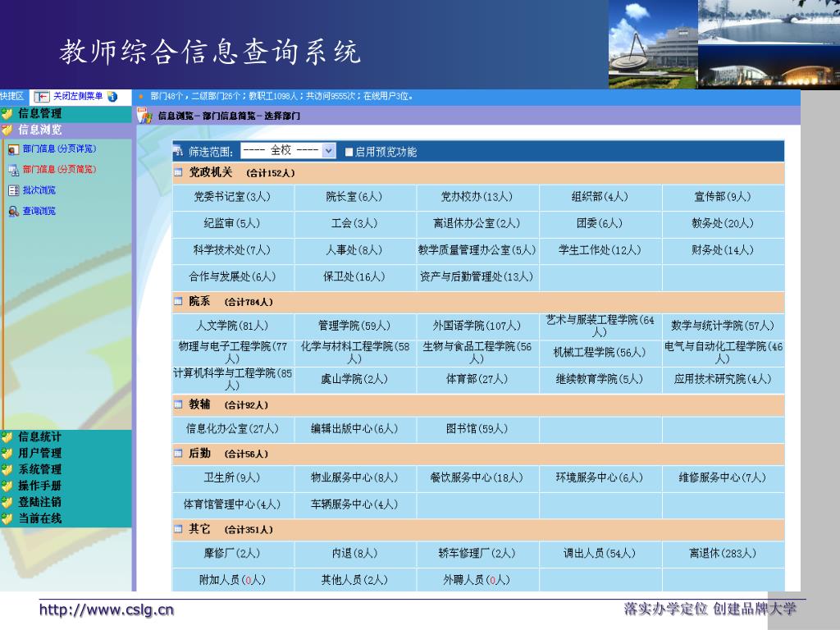The image size is (840, 630).
Task: Collapse the 党政机关 section
Action: pos(178,172)
